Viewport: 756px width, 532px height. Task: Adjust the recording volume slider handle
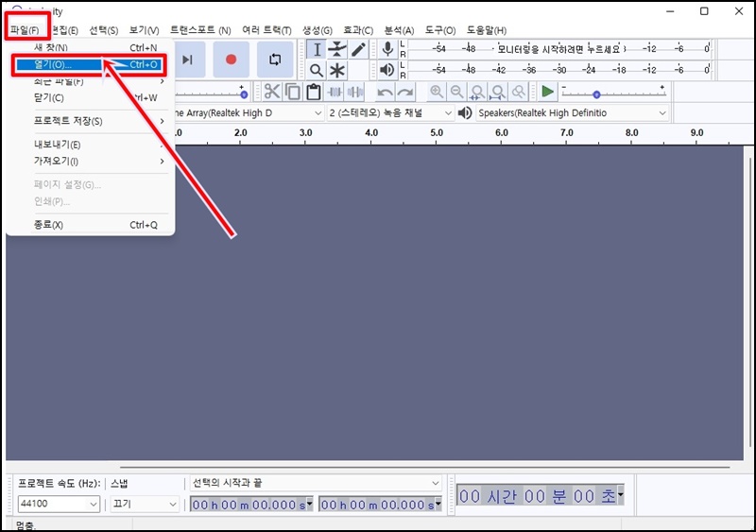click(x=244, y=94)
